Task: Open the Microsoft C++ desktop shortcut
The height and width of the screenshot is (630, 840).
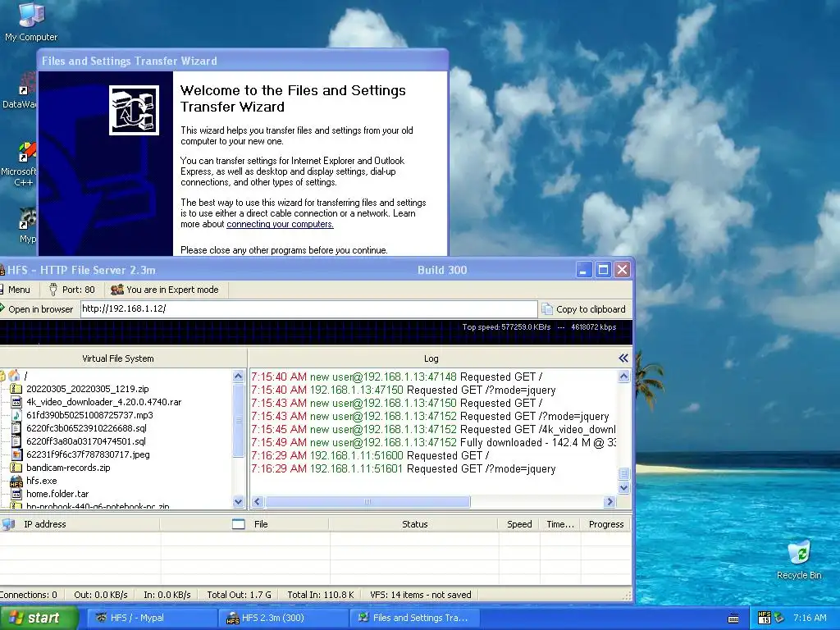Action: pyautogui.click(x=21, y=165)
